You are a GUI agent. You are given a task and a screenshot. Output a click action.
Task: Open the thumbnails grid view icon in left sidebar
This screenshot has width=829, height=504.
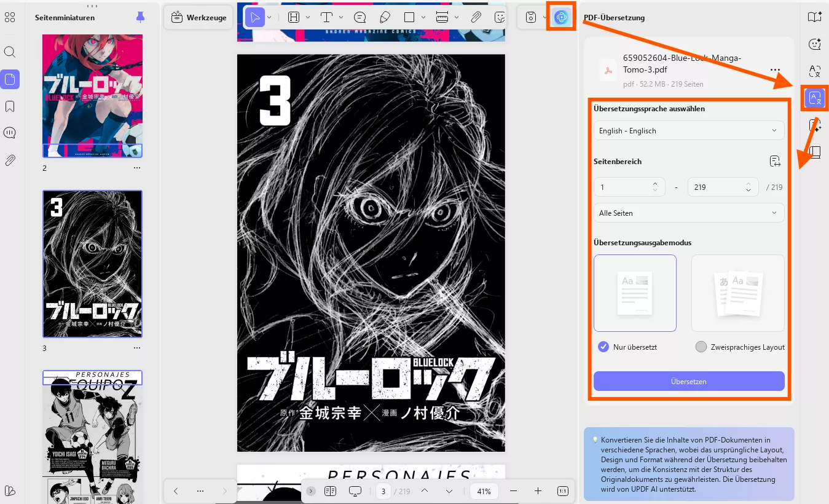(10, 17)
